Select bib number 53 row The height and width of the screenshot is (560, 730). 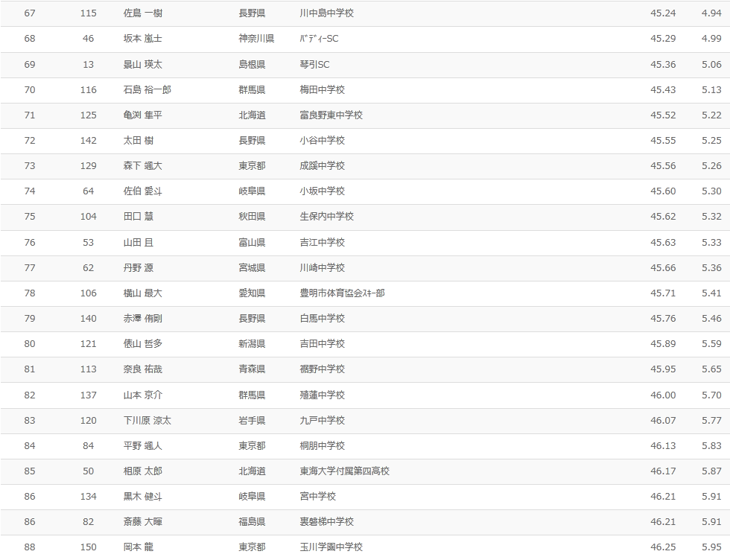[x=365, y=243]
